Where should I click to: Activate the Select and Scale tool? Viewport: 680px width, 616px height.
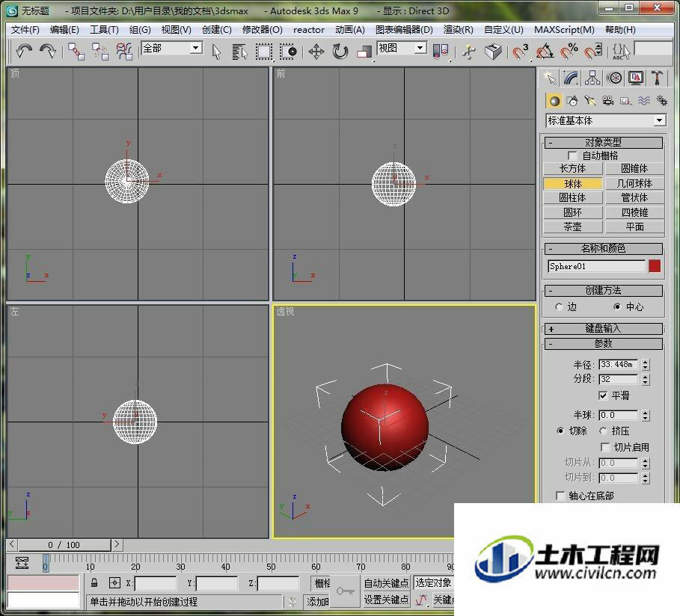(364, 52)
